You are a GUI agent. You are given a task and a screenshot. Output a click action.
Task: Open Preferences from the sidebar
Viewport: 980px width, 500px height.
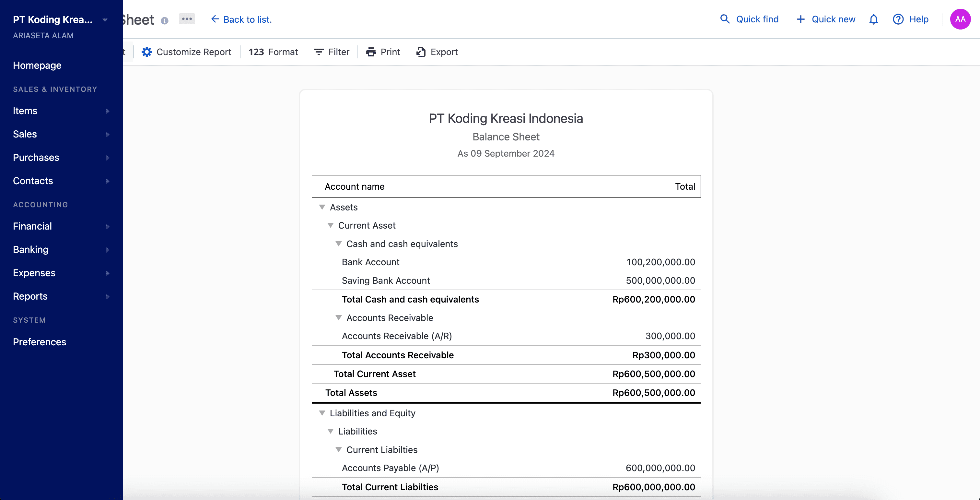[x=39, y=342]
